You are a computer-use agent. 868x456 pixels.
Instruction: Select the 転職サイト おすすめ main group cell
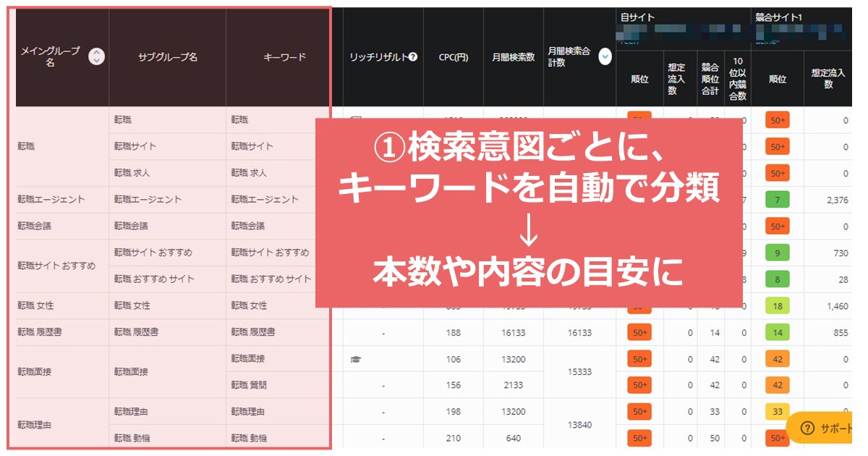point(56,266)
